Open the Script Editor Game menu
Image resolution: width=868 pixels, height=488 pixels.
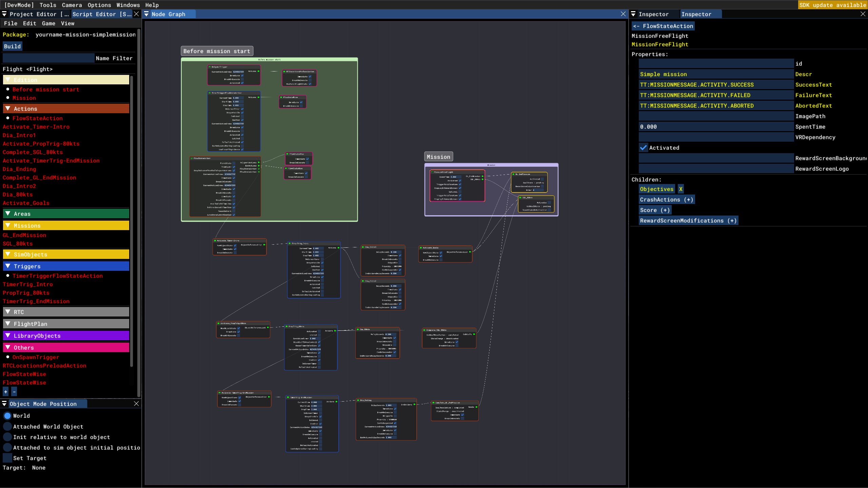coord(48,23)
